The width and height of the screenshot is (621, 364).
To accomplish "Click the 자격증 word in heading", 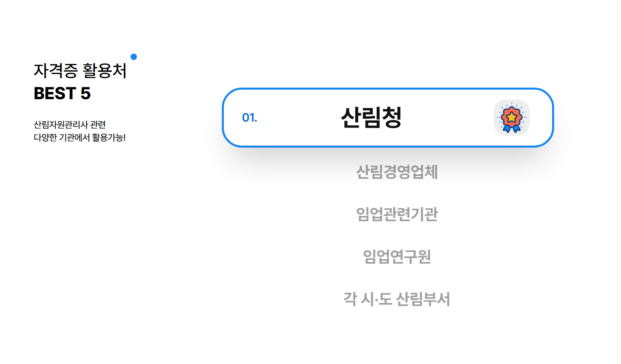I will pos(56,71).
